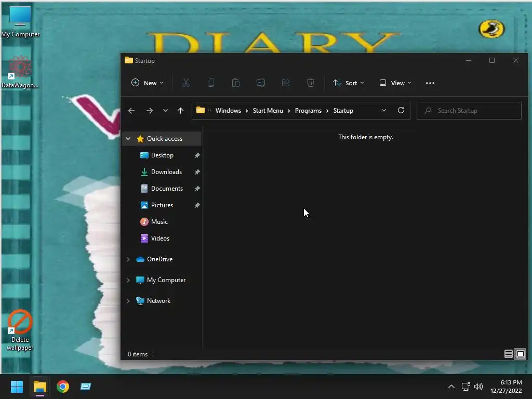Switch to large icons view in status bar
Image resolution: width=532 pixels, height=399 pixels.
(x=520, y=354)
